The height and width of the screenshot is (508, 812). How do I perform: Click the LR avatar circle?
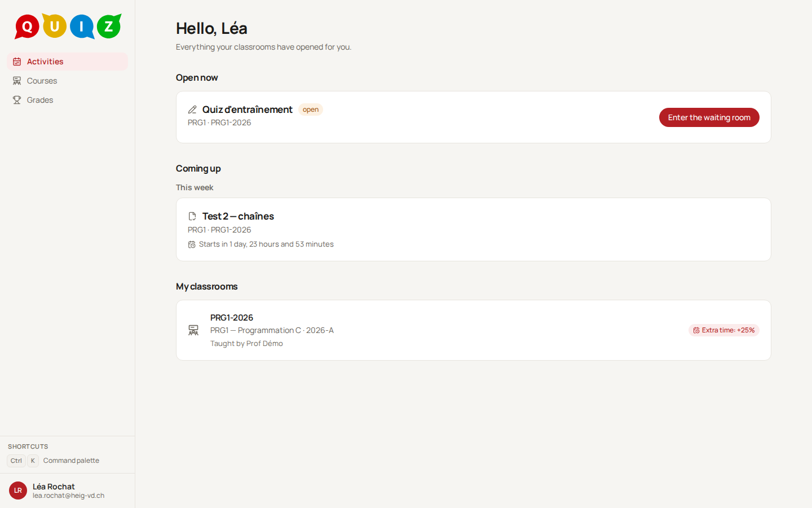tap(18, 491)
